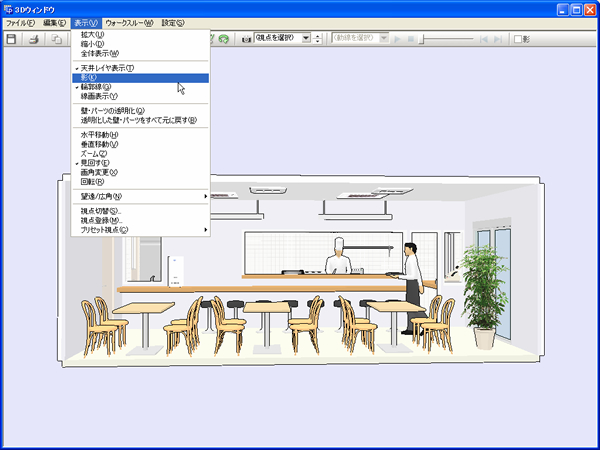Click the save icon in the toolbar
This screenshot has height=450, width=600.
11,39
